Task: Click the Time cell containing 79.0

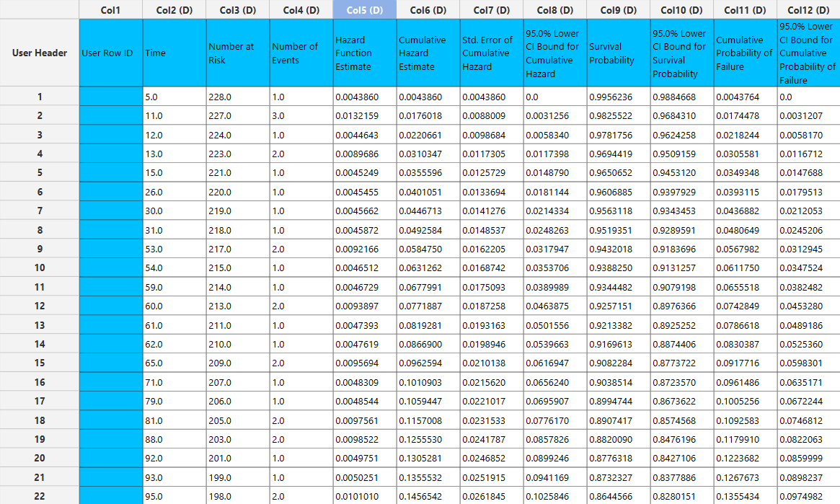Action: click(174, 401)
